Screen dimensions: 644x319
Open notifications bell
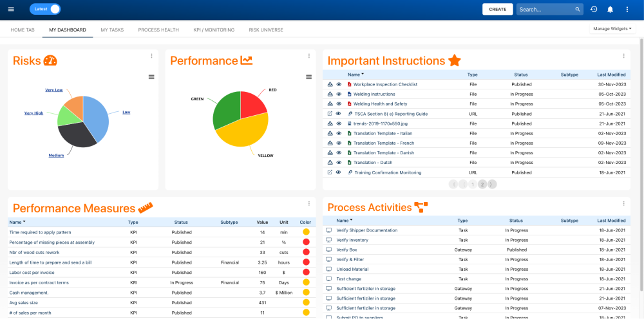[611, 9]
